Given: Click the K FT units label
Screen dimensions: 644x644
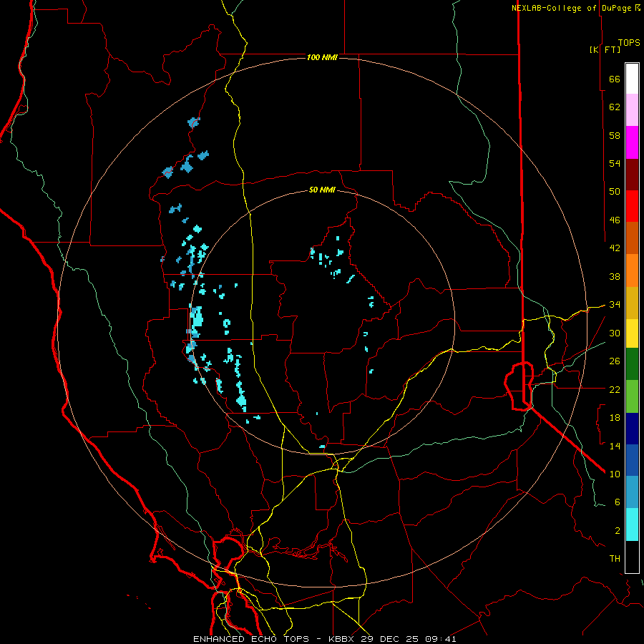Looking at the screenshot, I should click(x=605, y=49).
